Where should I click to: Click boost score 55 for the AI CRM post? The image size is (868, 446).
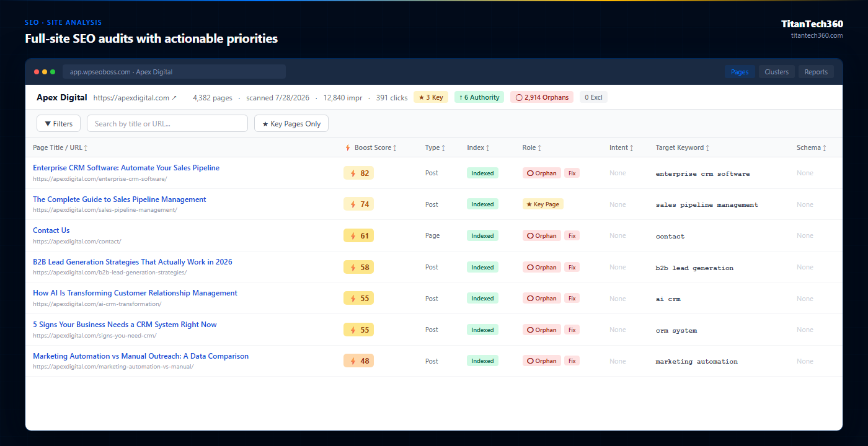click(x=359, y=299)
